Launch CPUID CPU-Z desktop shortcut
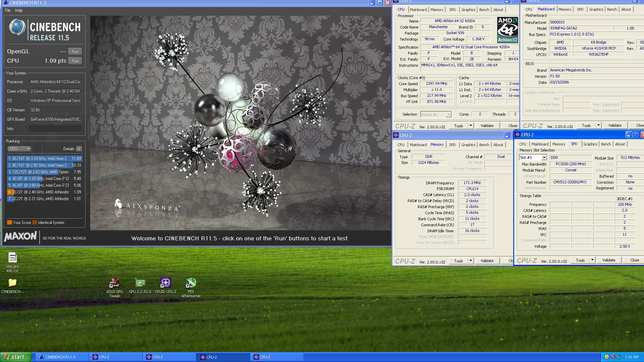644x362 pixels. coord(165,286)
